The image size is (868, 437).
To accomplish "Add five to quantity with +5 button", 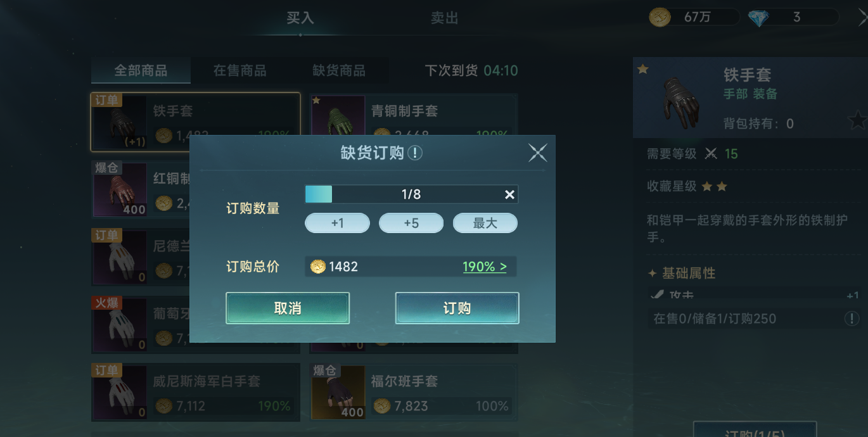I will pyautogui.click(x=411, y=223).
